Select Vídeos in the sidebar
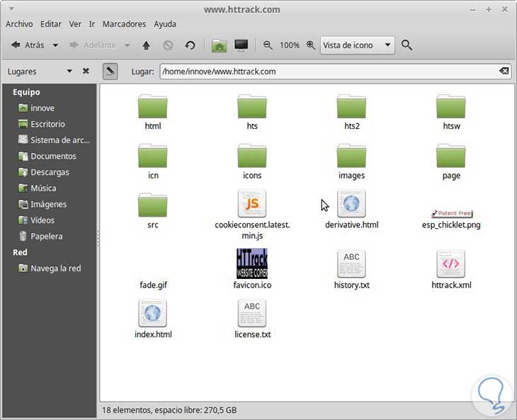 pyautogui.click(x=50, y=220)
